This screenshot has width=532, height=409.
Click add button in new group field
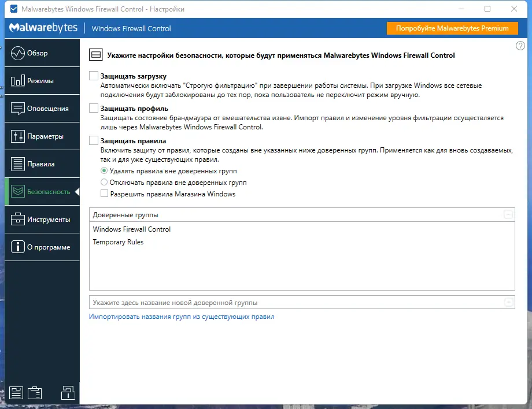tap(509, 302)
